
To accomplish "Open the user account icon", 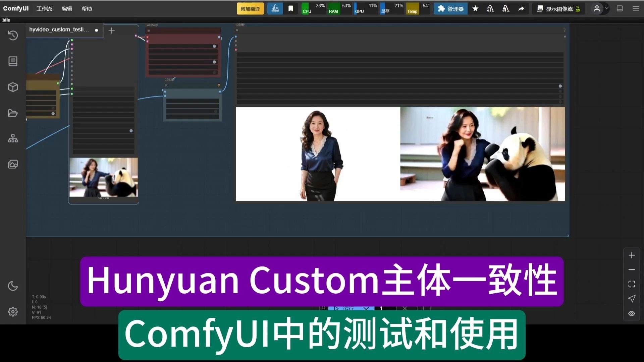I will pyautogui.click(x=597, y=9).
